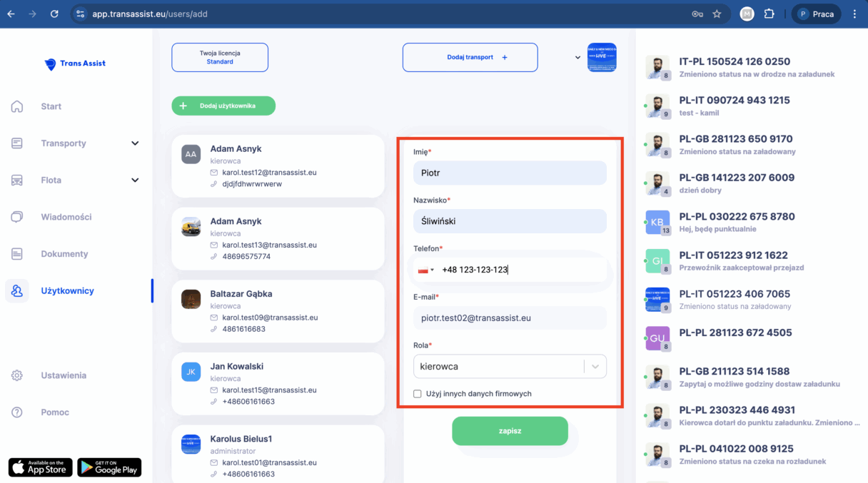Enable Użyj innych danych firmowych checkbox

(x=418, y=394)
